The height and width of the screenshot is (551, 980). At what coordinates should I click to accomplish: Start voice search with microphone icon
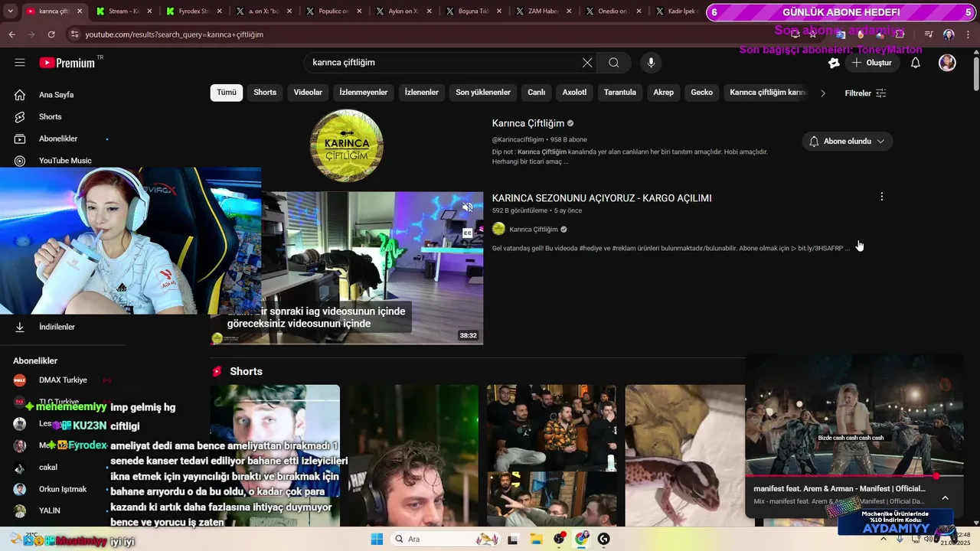pos(651,63)
